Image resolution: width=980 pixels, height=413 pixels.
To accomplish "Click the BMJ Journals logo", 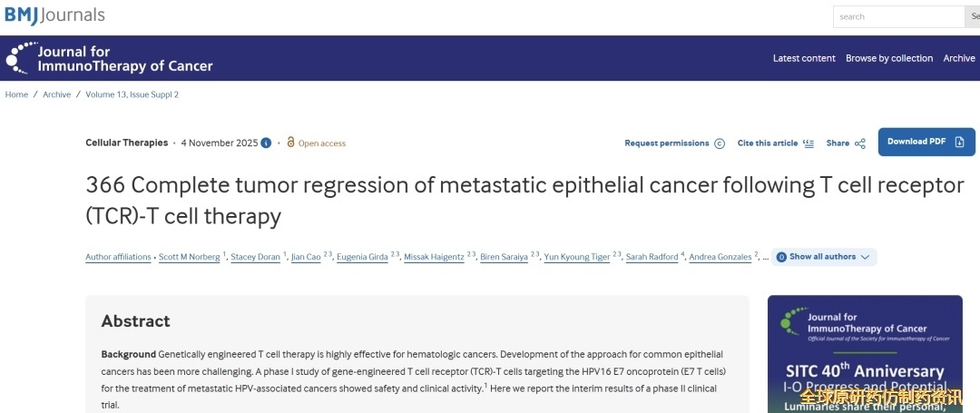I will click(x=54, y=15).
